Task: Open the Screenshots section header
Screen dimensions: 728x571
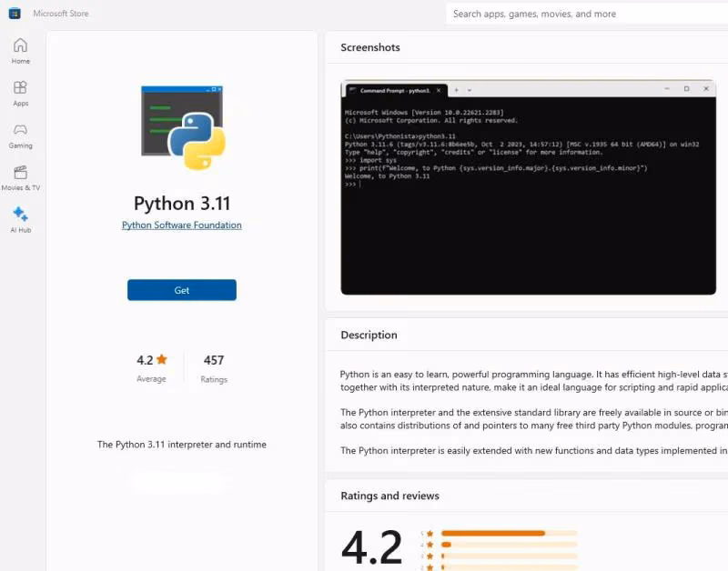Action: coord(370,47)
